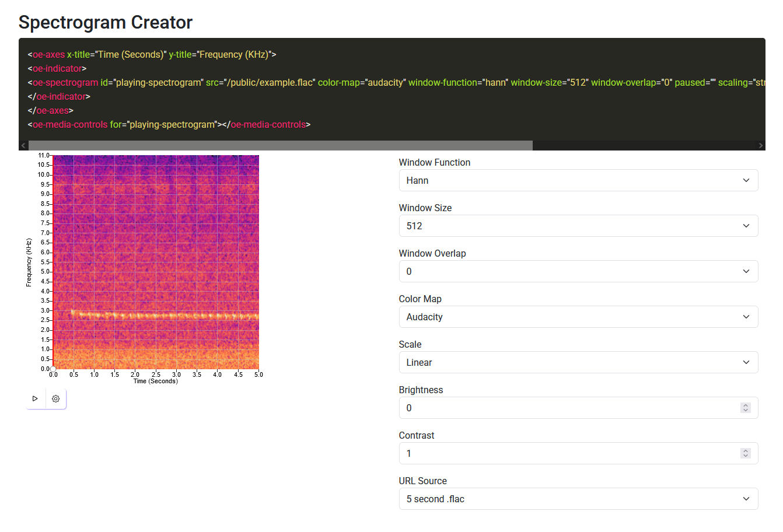Click the left scroll arrow on the code panel
Image resolution: width=783 pixels, height=532 pixels.
coord(23,145)
